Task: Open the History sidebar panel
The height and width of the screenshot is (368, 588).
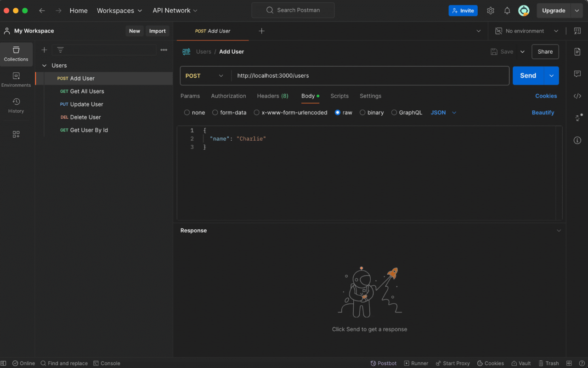Action: (16, 106)
